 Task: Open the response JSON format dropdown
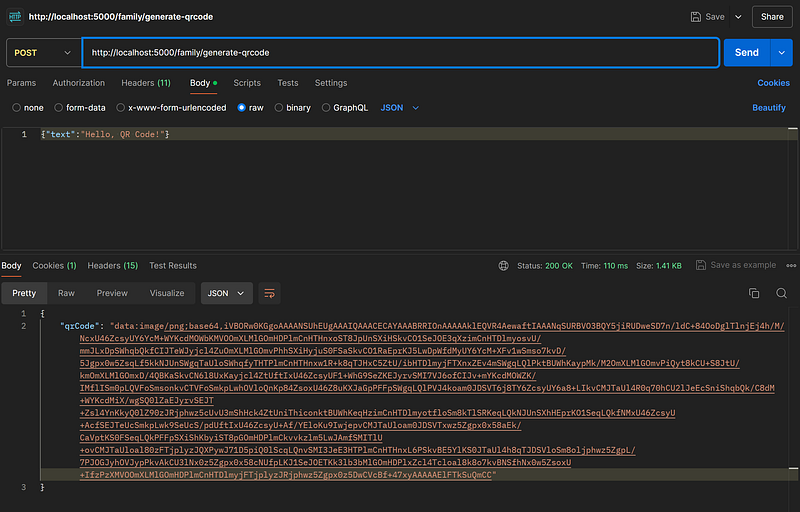tap(227, 293)
